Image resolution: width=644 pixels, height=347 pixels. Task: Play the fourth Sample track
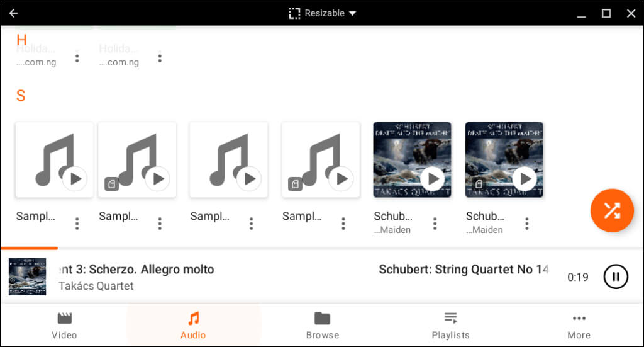click(341, 179)
